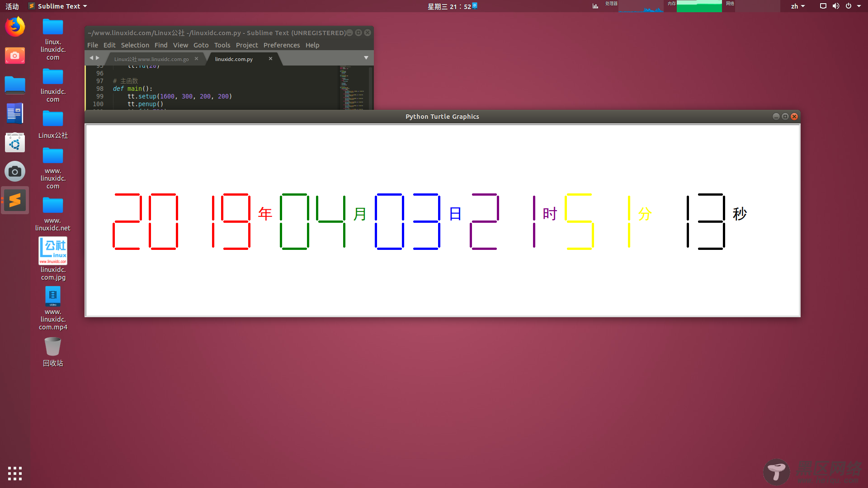Open the Tools menu

click(222, 45)
